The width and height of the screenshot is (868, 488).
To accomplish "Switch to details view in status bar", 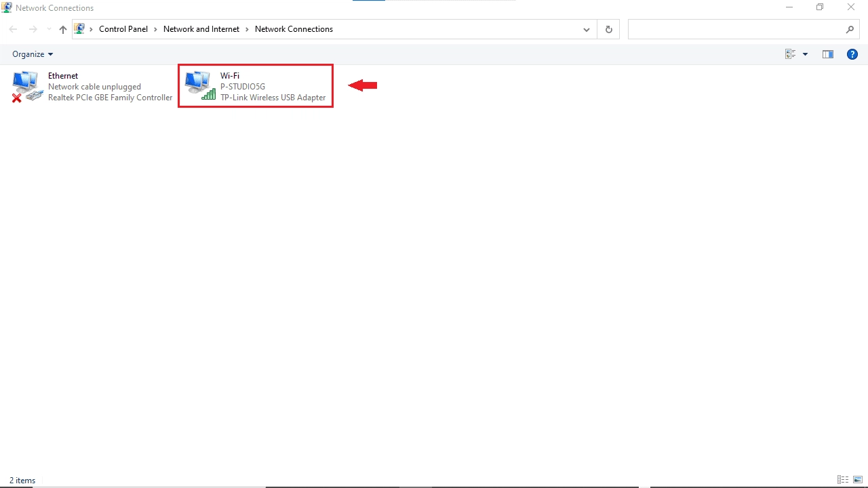I will (842, 480).
